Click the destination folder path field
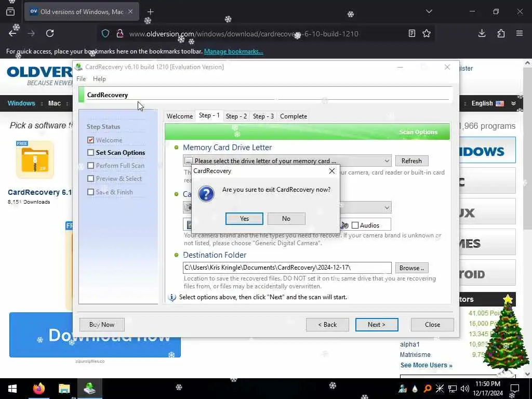This screenshot has height=399, width=532. point(287,268)
